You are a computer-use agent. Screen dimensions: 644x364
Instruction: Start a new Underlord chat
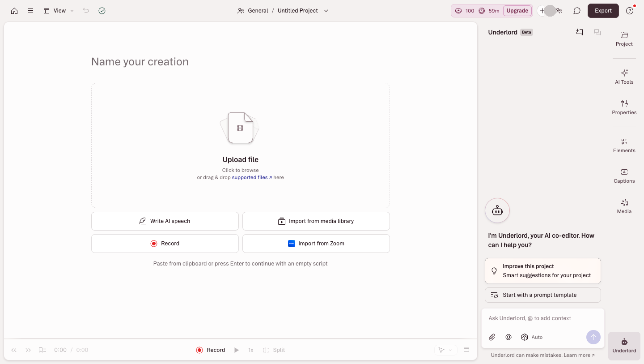coord(580,32)
